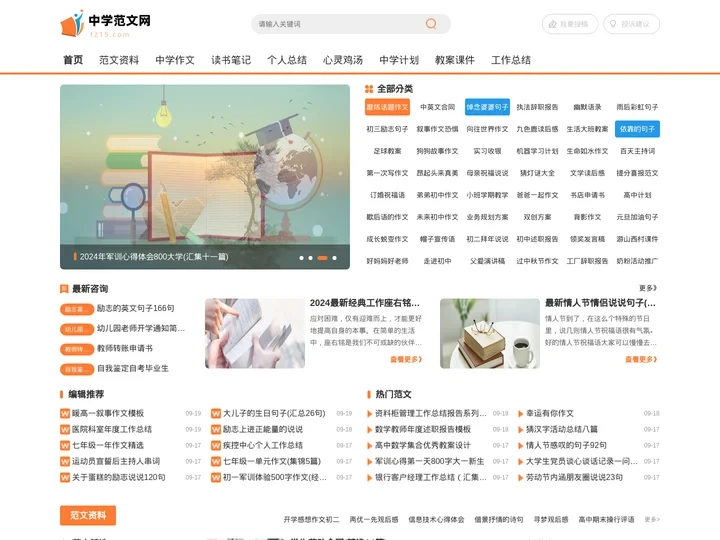
Task: Click the 中学范文网 site logo
Action: [105, 24]
